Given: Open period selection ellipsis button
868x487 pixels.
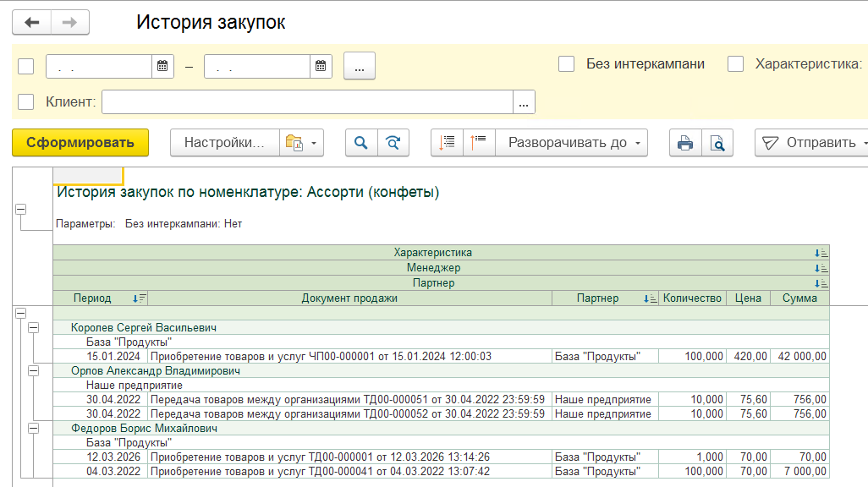Looking at the screenshot, I should (x=360, y=66).
